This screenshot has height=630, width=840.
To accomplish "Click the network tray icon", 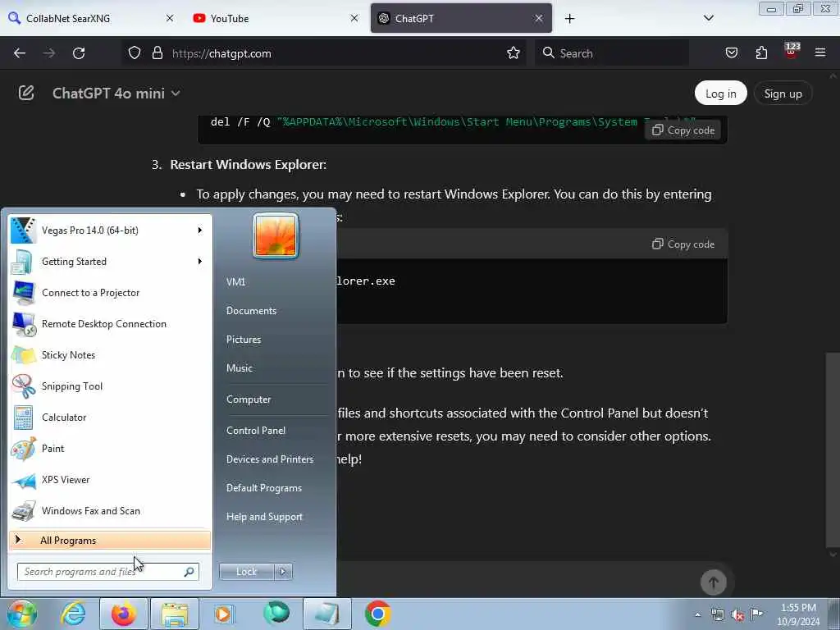I will pyautogui.click(x=718, y=615).
